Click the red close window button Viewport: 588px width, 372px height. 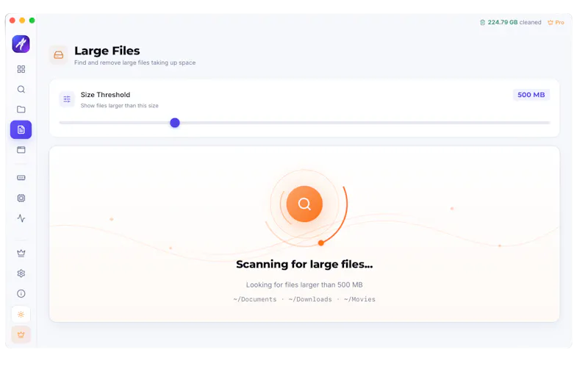[12, 21]
